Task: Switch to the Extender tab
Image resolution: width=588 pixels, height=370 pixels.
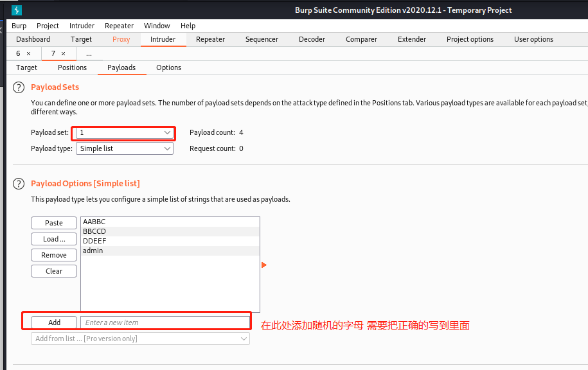Action: coord(412,39)
